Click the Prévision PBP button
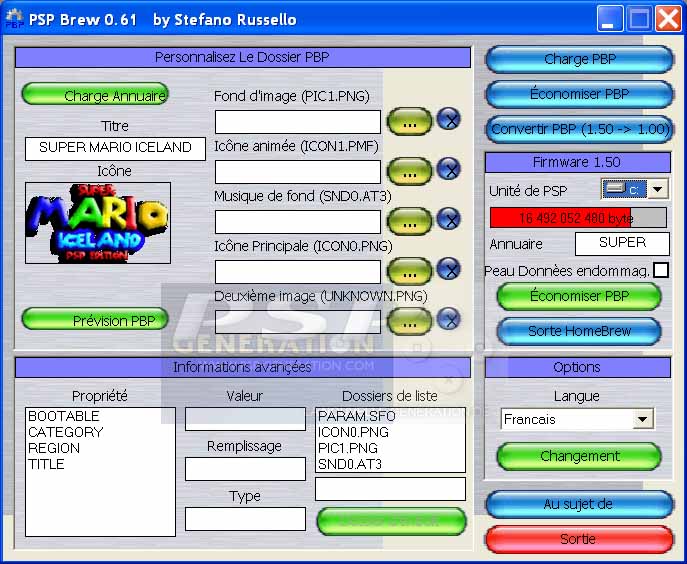This screenshot has width=687, height=564. pos(95,319)
